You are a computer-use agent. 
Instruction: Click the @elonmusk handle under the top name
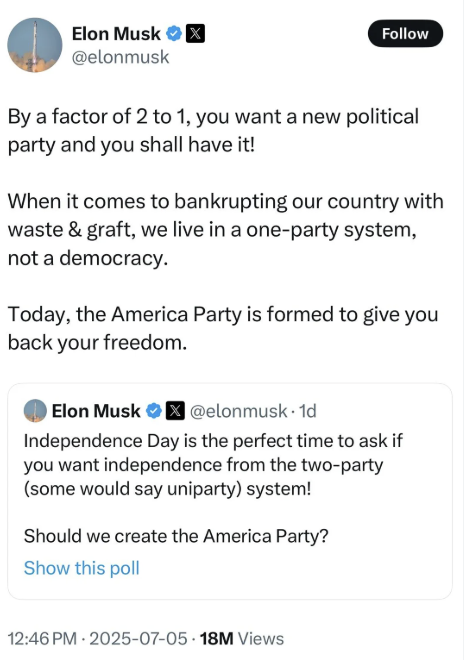pyautogui.click(x=120, y=57)
